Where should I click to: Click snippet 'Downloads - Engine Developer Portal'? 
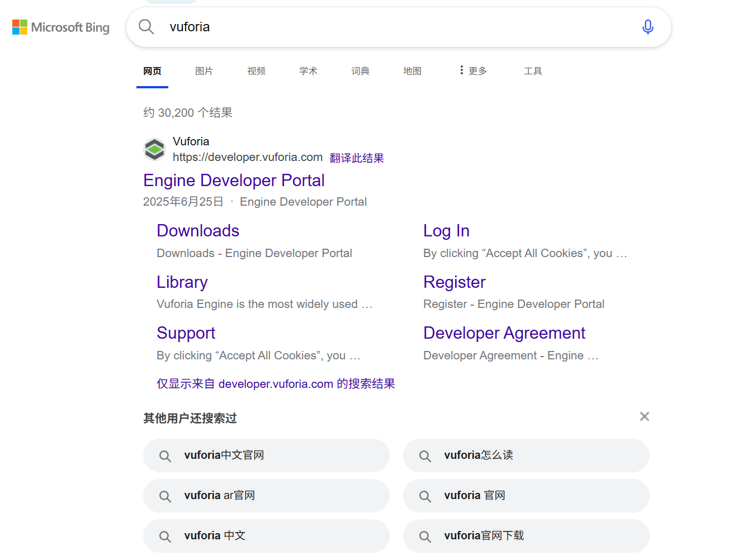254,253
